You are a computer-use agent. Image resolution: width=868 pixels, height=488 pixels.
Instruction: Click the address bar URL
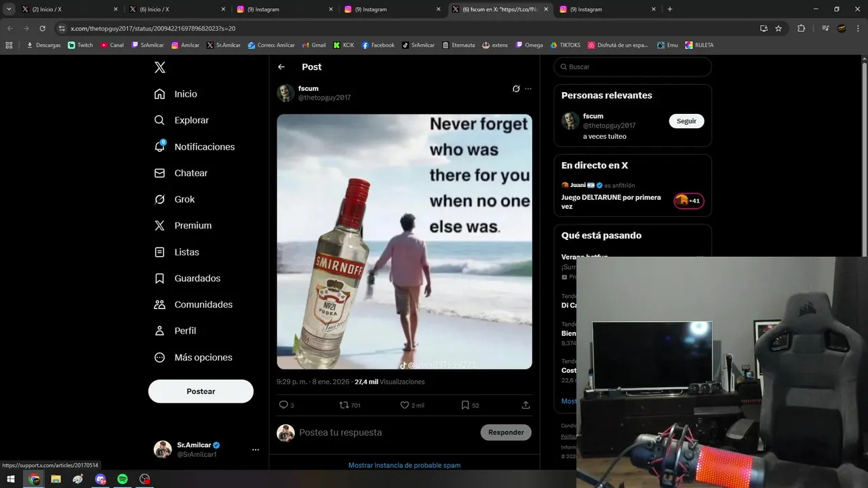[x=153, y=28]
